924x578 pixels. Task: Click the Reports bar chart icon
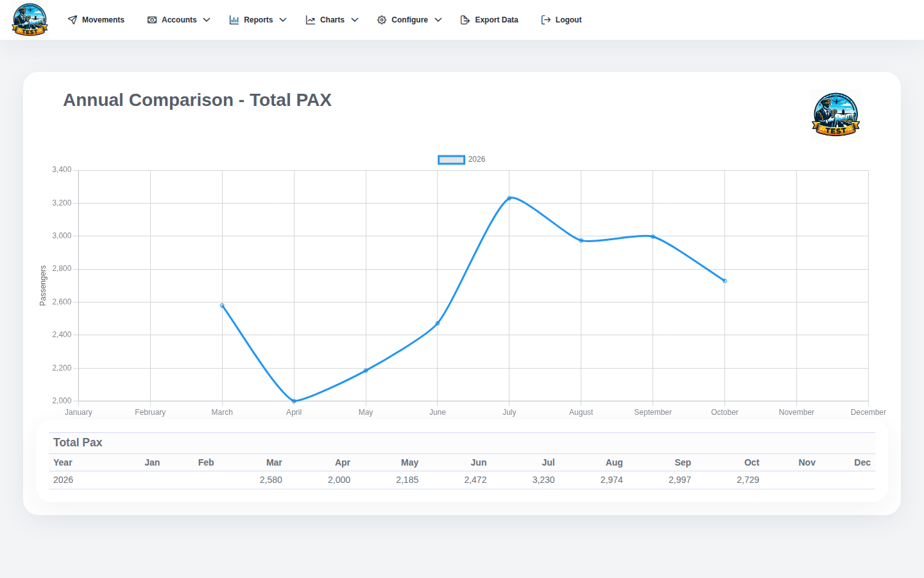pyautogui.click(x=234, y=20)
